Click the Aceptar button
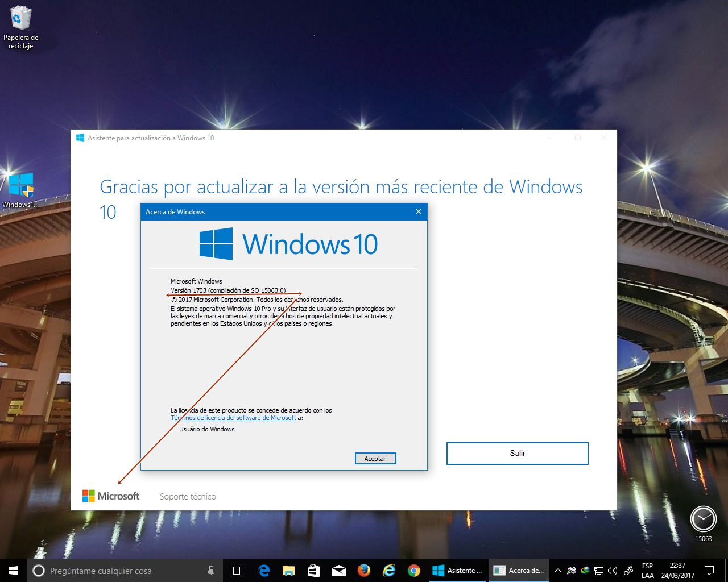 (375, 459)
